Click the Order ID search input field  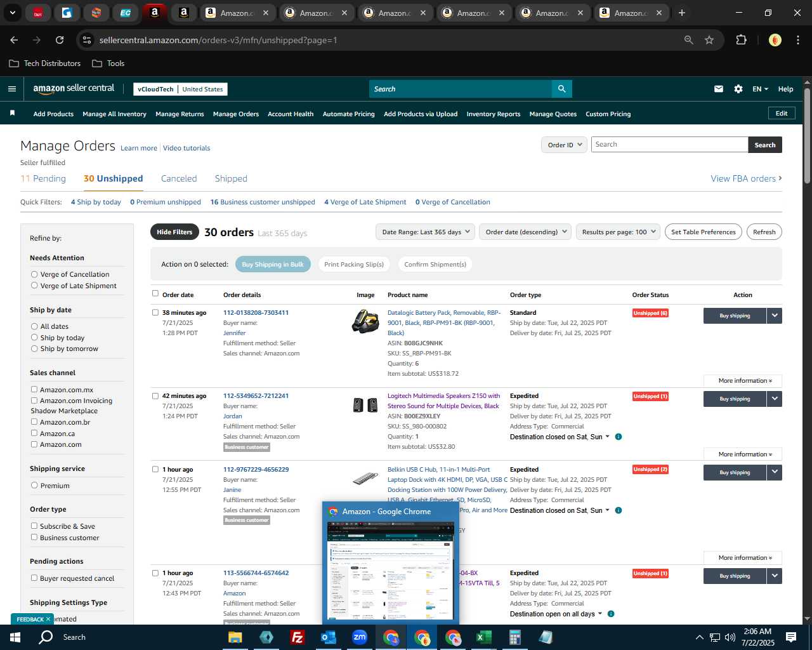pos(669,145)
